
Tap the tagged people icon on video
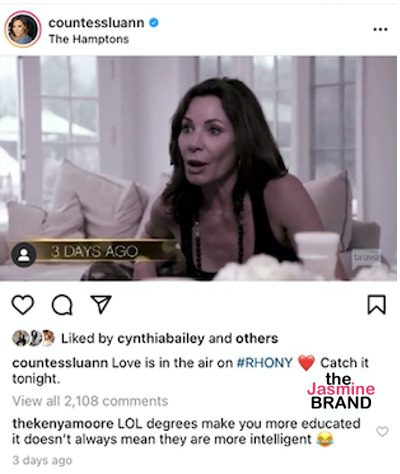(24, 255)
